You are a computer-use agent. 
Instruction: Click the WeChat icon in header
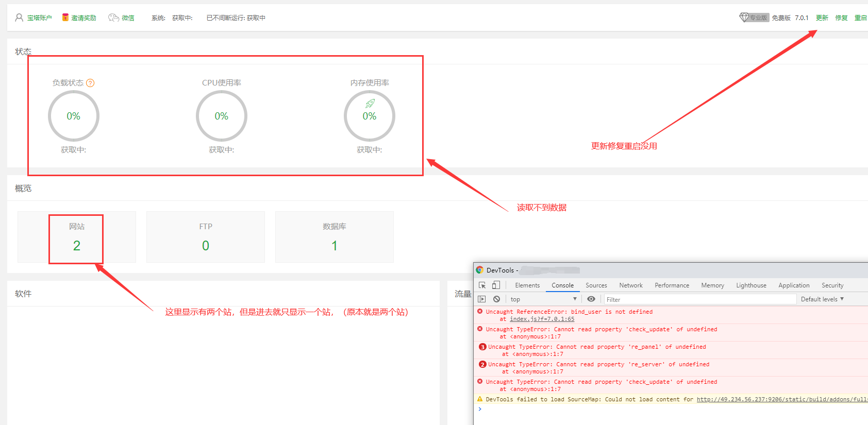(113, 18)
